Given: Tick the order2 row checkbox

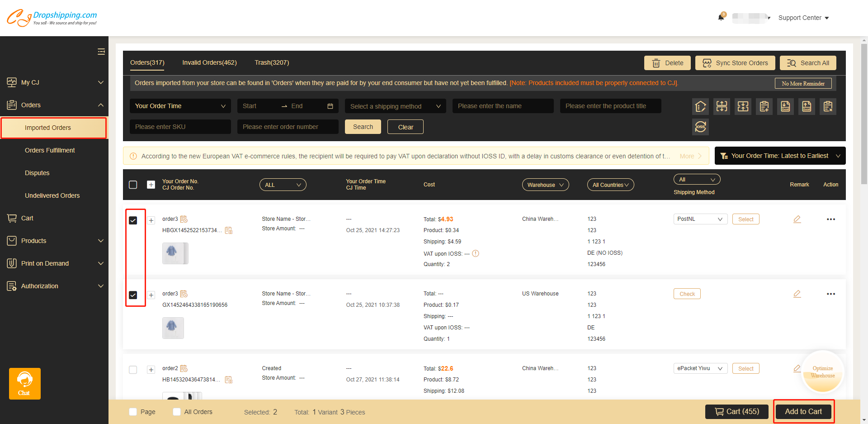Looking at the screenshot, I should [x=133, y=370].
